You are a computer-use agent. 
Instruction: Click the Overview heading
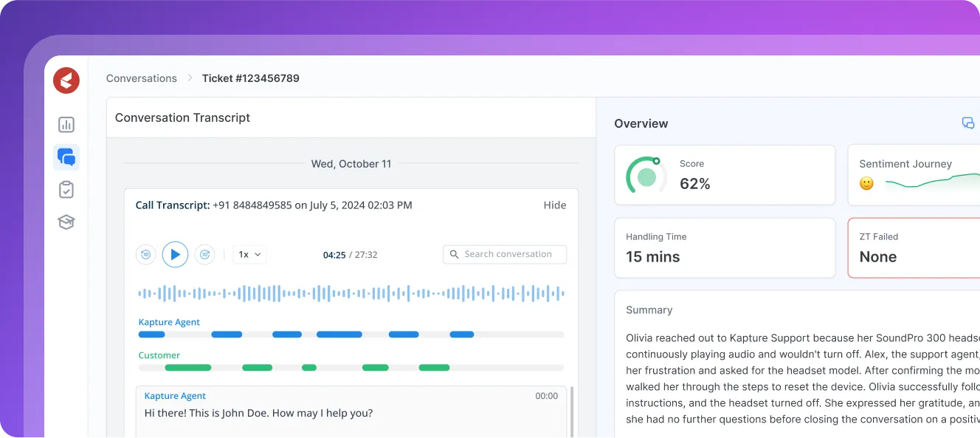tap(641, 123)
